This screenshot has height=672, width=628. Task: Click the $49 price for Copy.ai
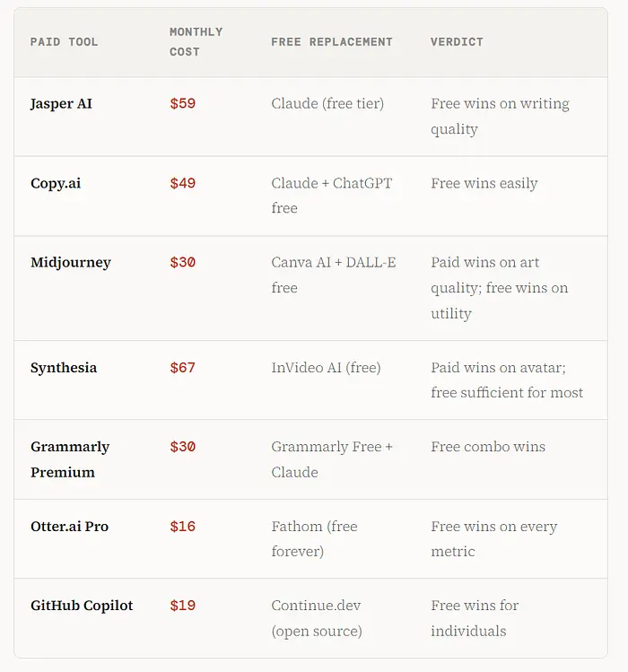pos(183,183)
